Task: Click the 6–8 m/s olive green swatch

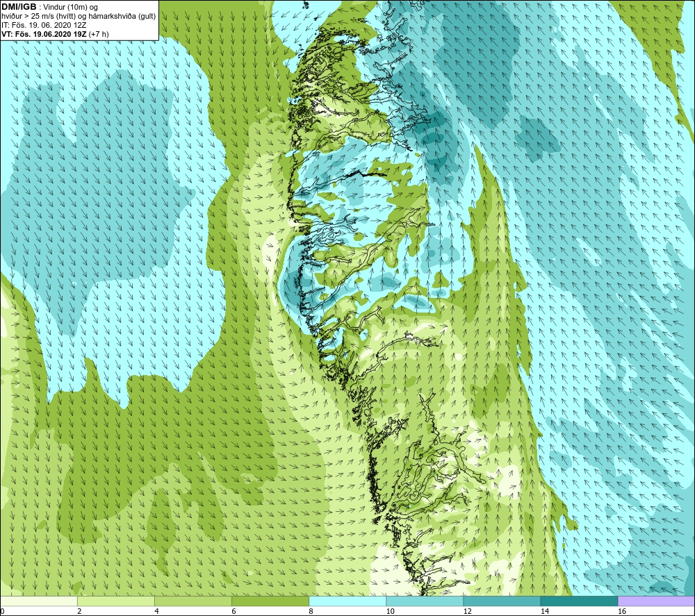Action: click(x=270, y=601)
